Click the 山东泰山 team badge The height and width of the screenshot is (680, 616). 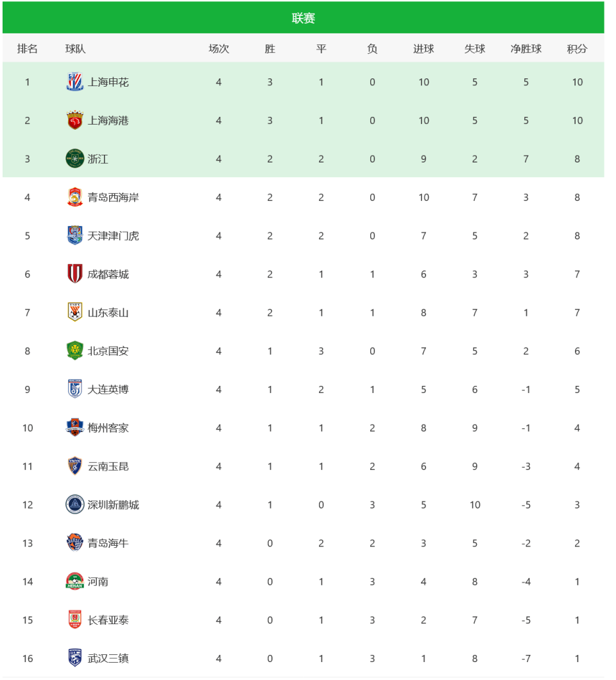pyautogui.click(x=75, y=313)
